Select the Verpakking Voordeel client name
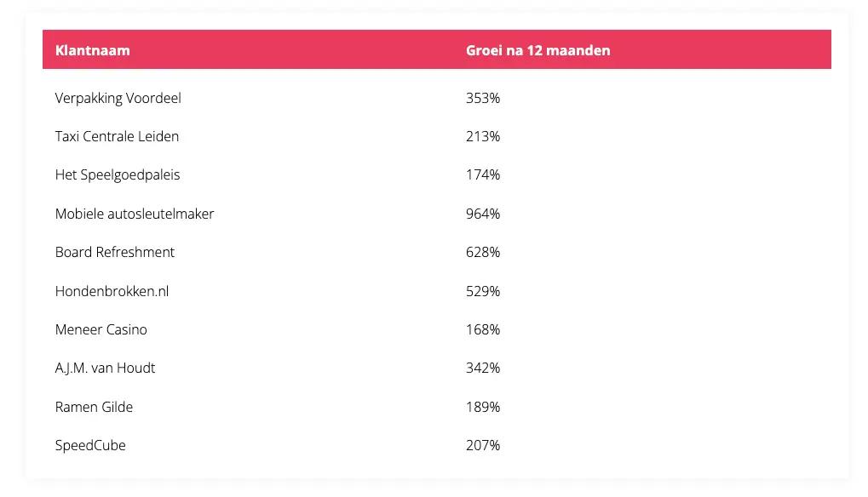 [118, 98]
